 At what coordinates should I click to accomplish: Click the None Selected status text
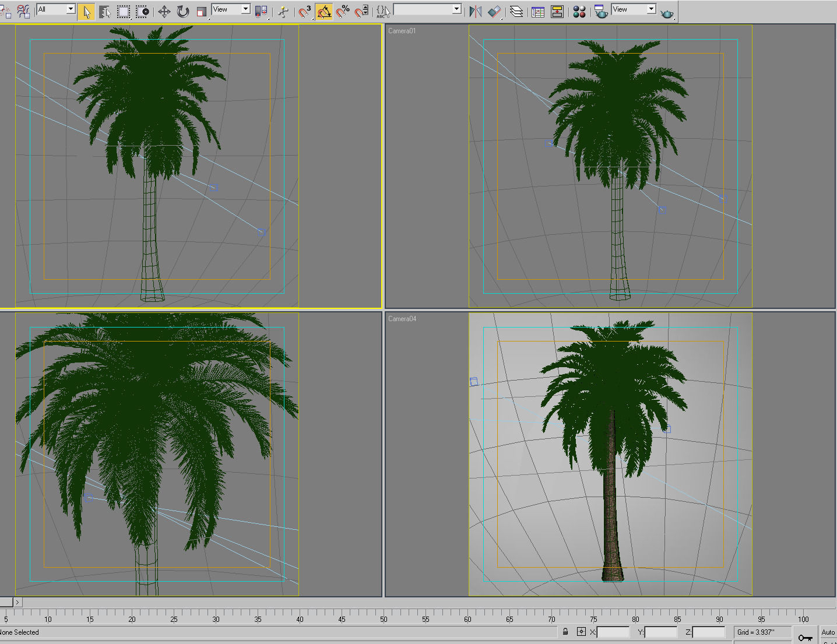[x=20, y=632]
